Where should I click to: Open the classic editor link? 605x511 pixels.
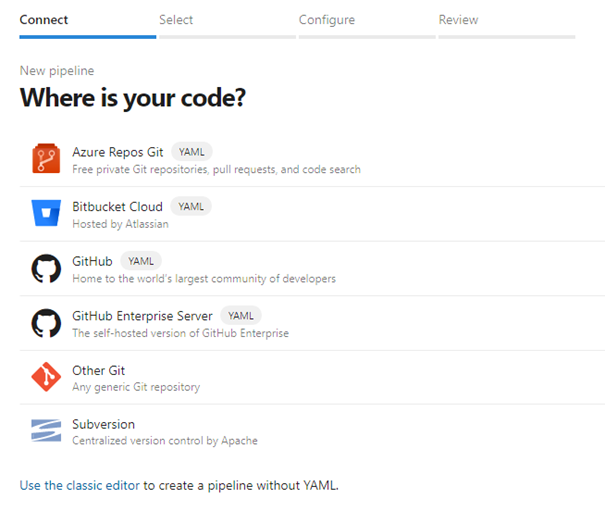point(80,485)
